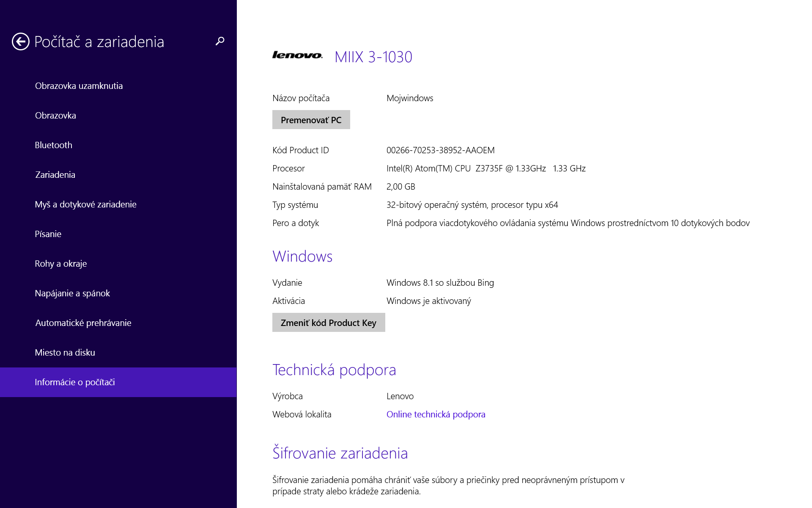Go to Zariadenia section

[x=118, y=175]
